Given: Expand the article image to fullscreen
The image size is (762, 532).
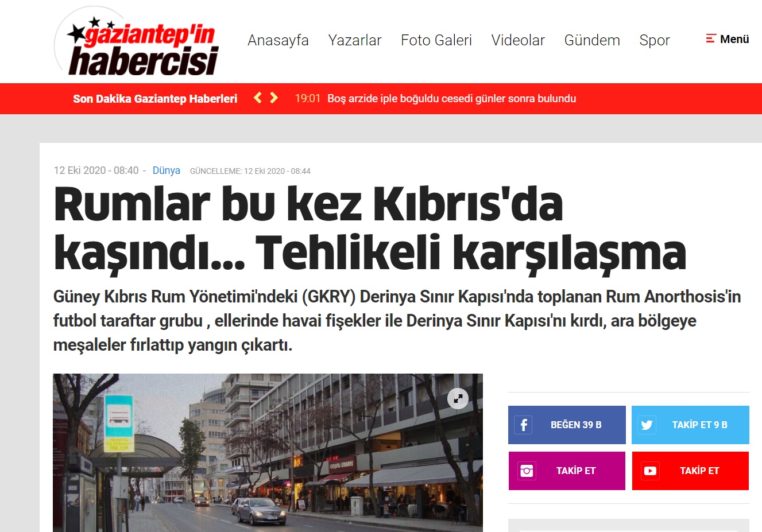Looking at the screenshot, I should tap(458, 398).
